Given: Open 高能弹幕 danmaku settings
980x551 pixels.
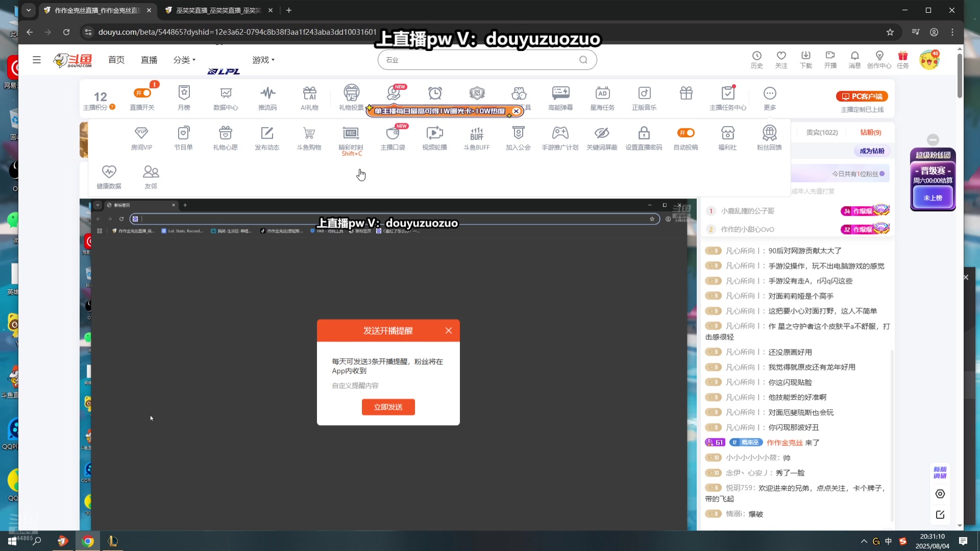Looking at the screenshot, I should (560, 98).
